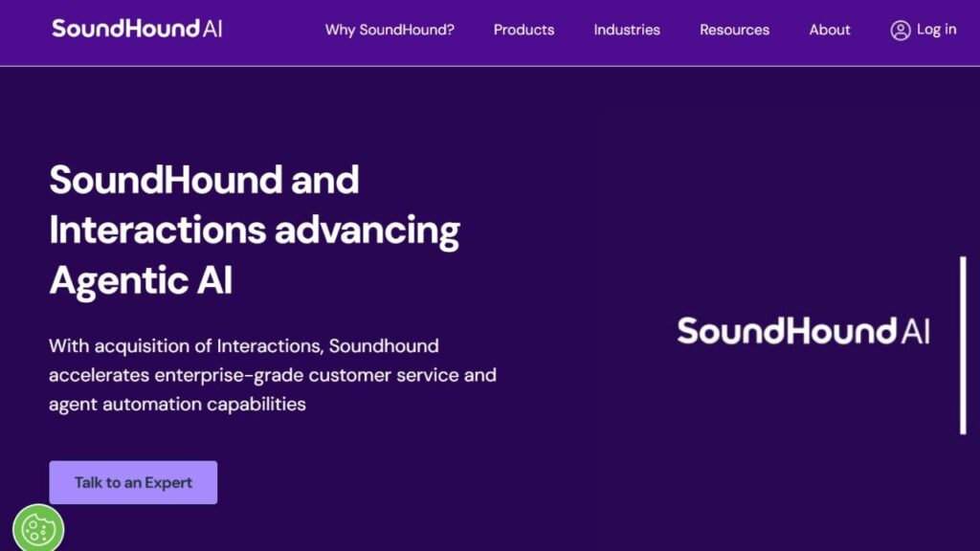Click the white vertical bar at right edge

pyautogui.click(x=963, y=344)
